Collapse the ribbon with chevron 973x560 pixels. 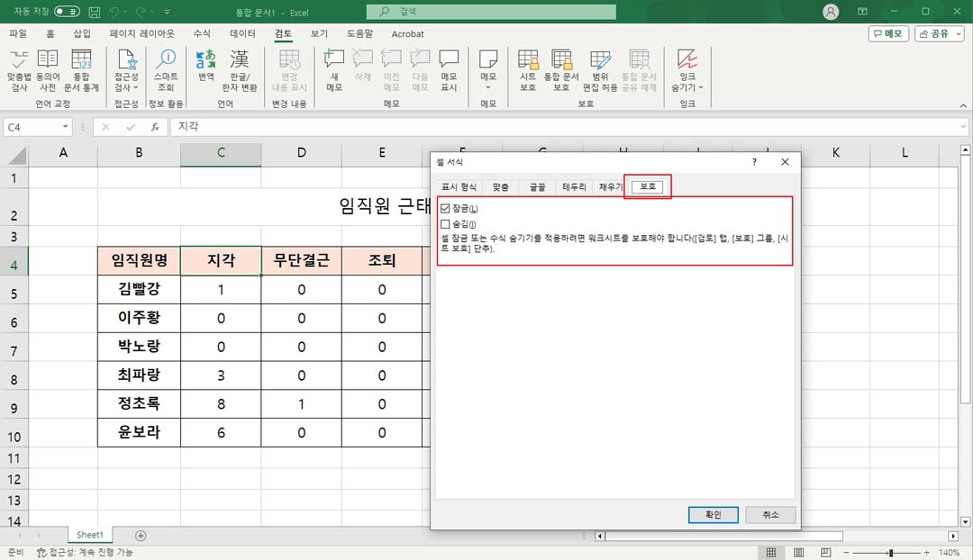click(963, 105)
